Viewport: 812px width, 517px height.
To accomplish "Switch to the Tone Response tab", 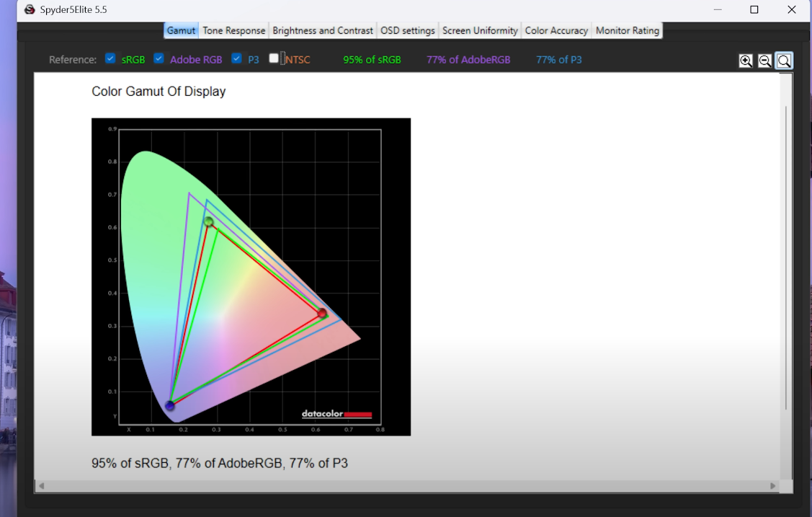I will (x=234, y=30).
